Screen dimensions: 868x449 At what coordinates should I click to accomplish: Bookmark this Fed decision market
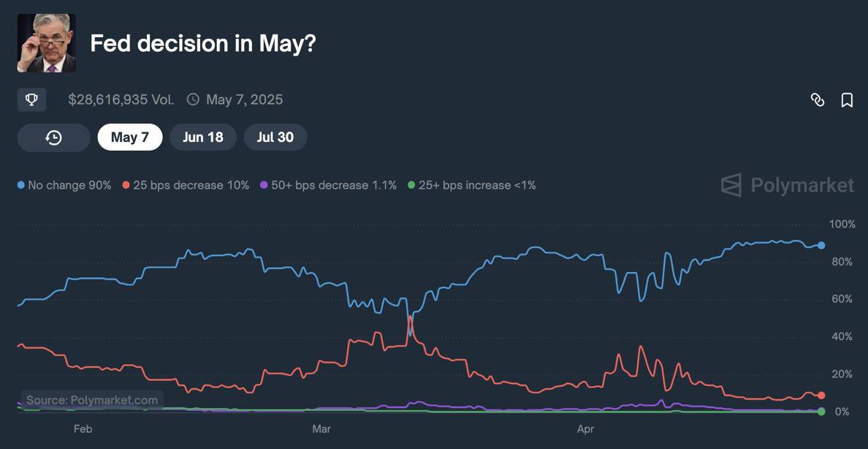[846, 100]
